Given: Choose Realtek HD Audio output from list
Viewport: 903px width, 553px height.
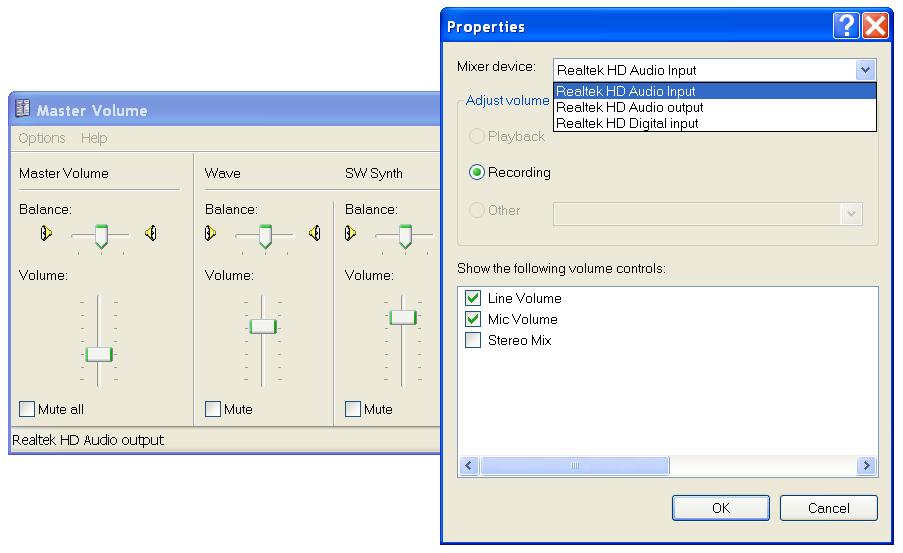Looking at the screenshot, I should 629,107.
